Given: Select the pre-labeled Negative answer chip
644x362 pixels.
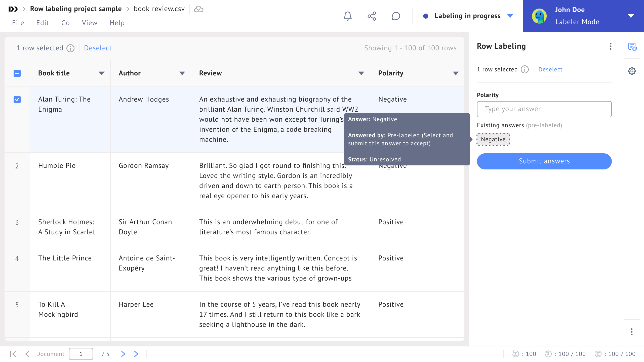Looking at the screenshot, I should coord(493,139).
